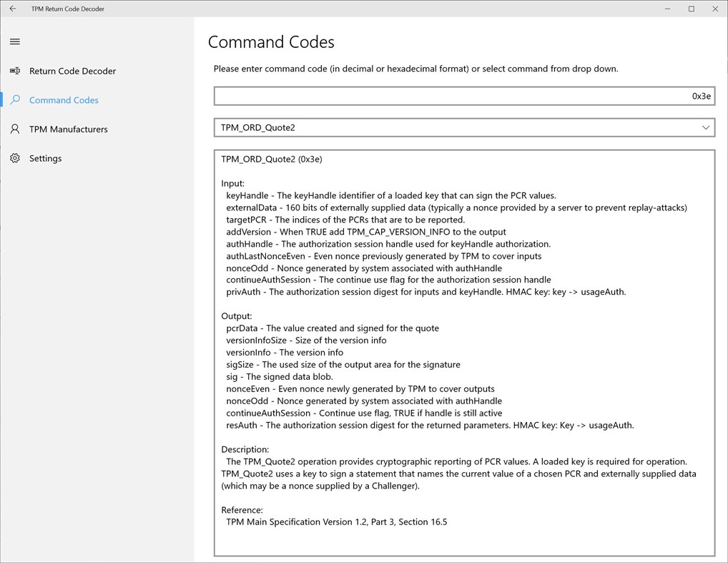Close the TPM Return Code Decoder window
The height and width of the screenshot is (563, 728).
715,9
